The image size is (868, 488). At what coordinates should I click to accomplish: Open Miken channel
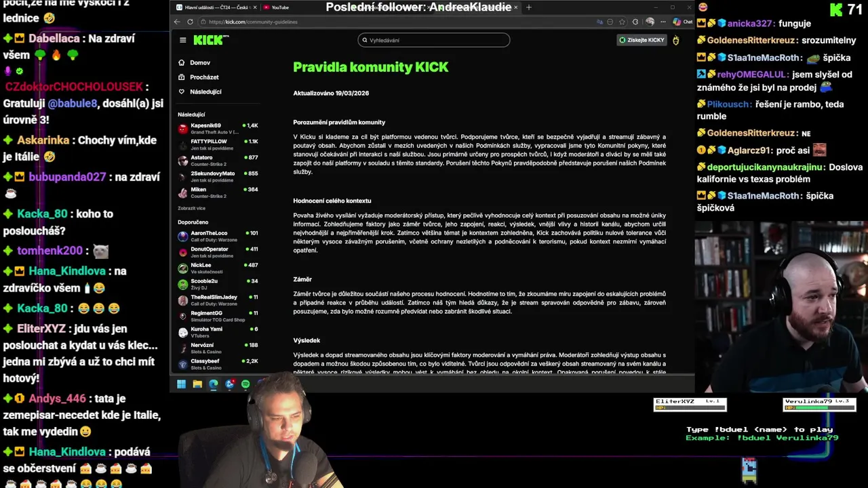(x=218, y=192)
